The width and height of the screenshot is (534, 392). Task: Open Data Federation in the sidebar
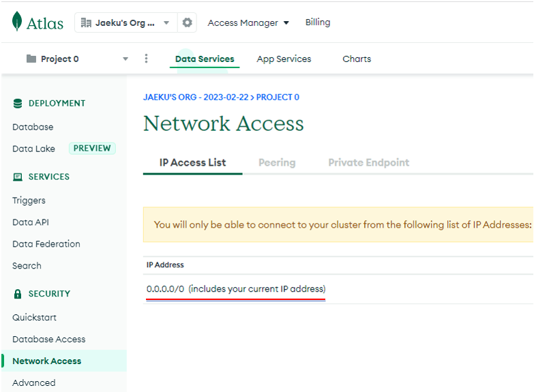[x=46, y=244]
